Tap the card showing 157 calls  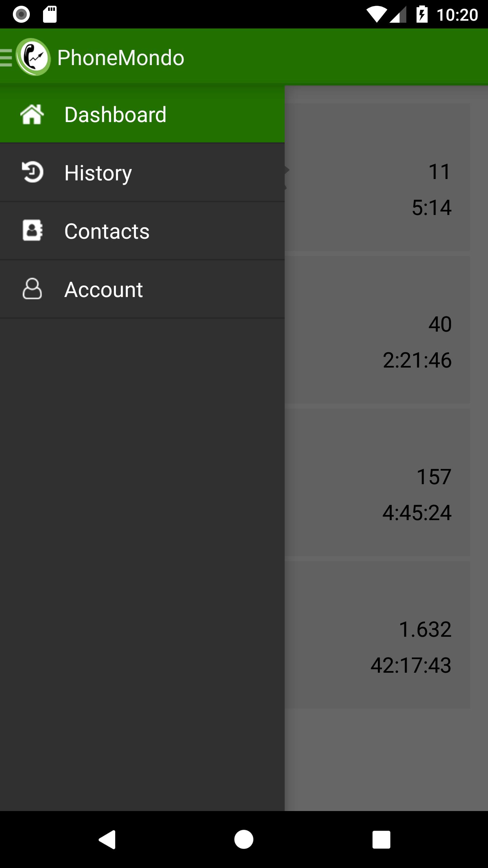pos(377,482)
